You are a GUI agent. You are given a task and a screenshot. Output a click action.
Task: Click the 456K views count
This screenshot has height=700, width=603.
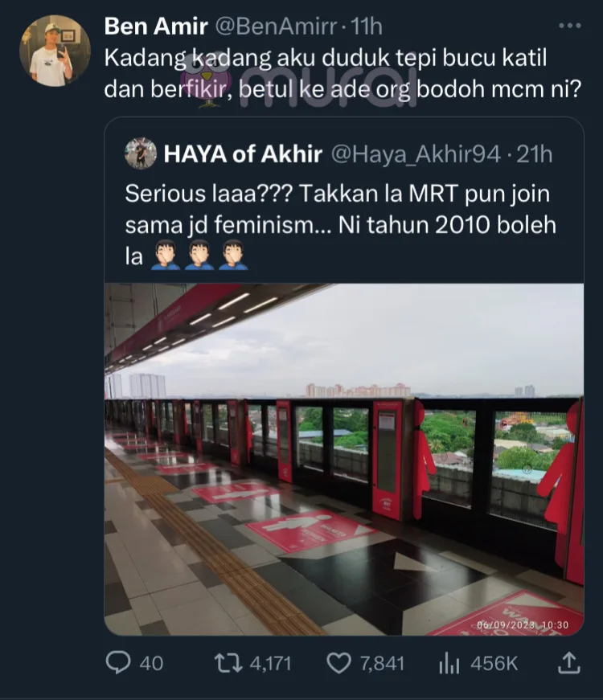(494, 663)
